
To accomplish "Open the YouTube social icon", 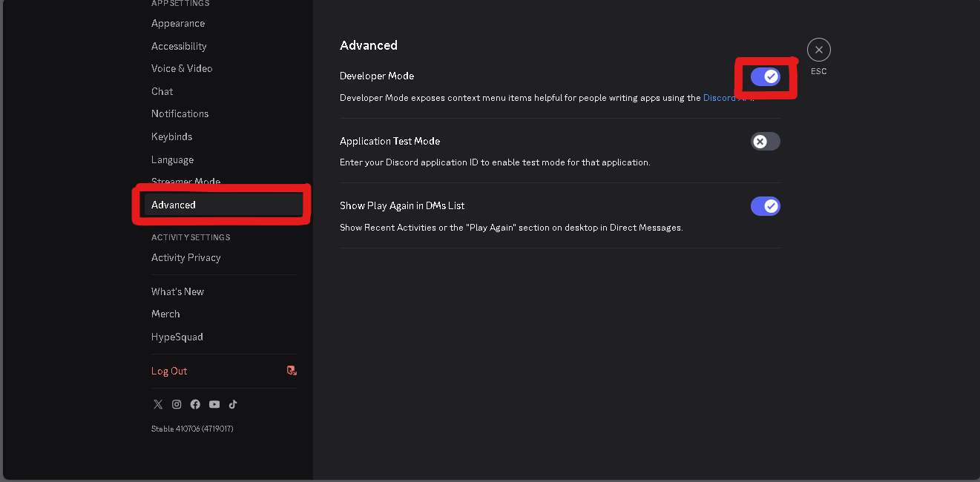I will click(214, 404).
